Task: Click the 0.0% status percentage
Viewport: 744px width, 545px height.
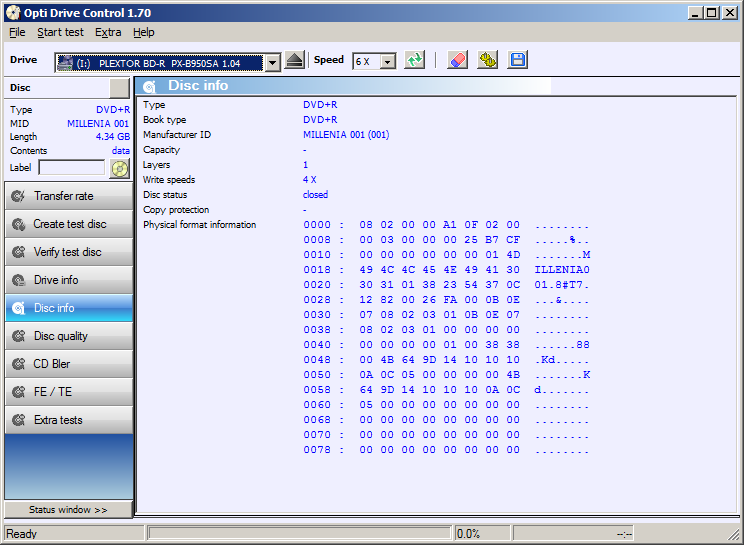Action: [468, 534]
